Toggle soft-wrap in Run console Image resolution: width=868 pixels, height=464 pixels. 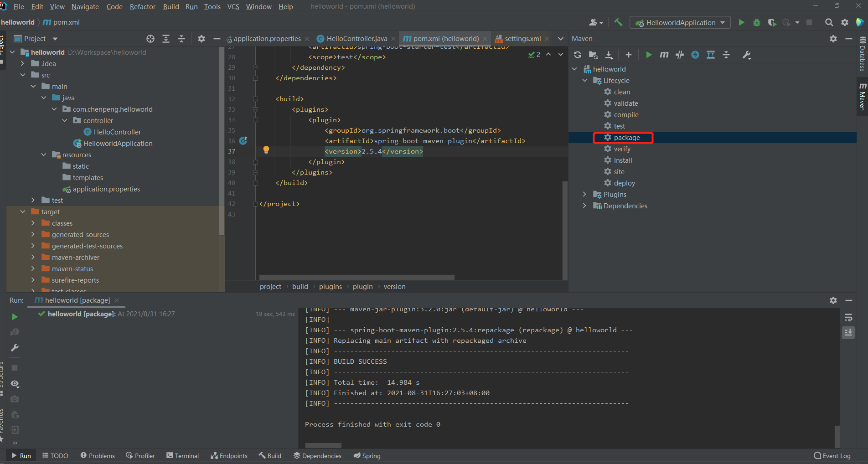click(x=848, y=318)
